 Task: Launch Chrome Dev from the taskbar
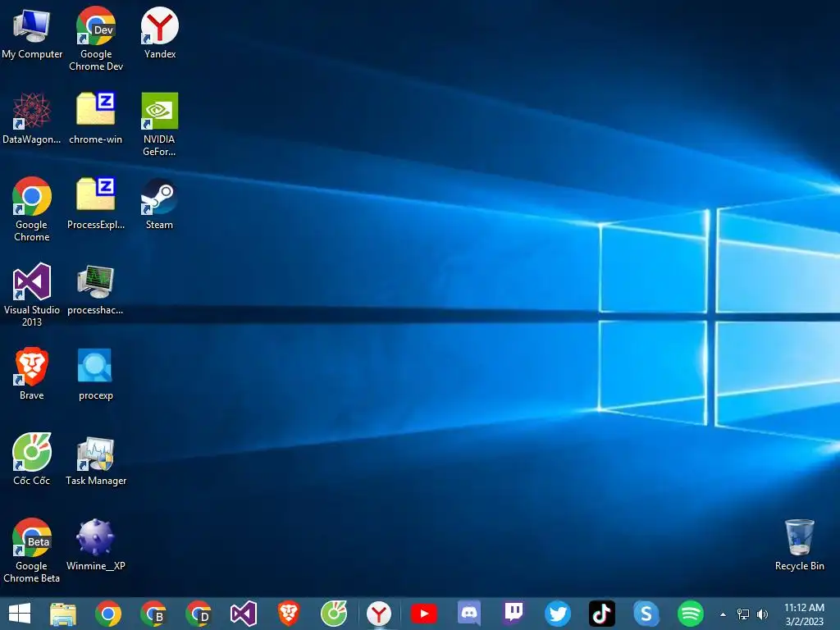tap(199, 614)
